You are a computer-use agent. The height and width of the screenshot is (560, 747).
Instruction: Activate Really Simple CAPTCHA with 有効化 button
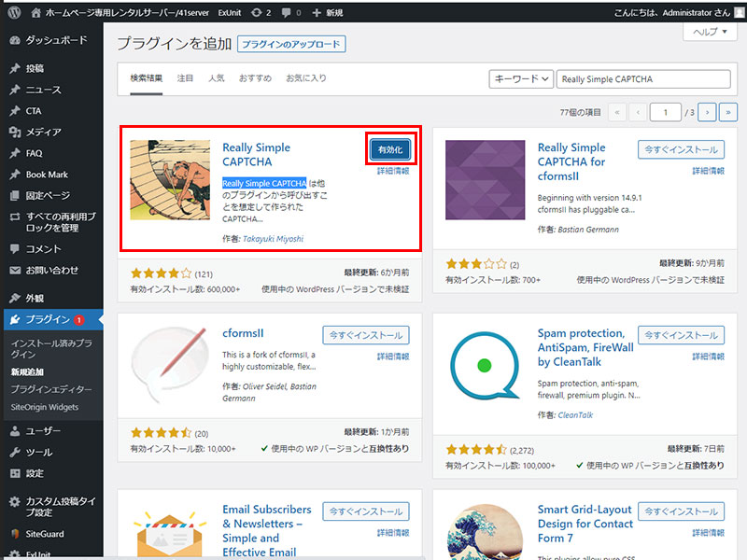(x=390, y=150)
